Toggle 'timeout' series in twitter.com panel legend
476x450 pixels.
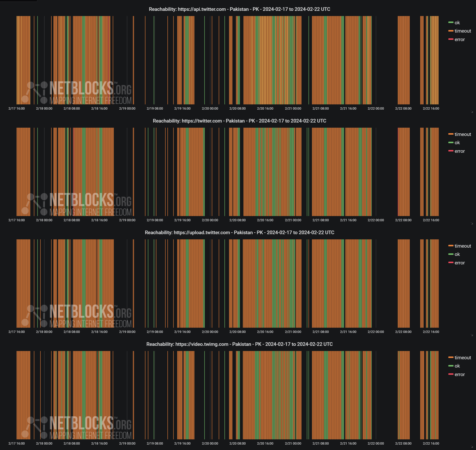(463, 134)
